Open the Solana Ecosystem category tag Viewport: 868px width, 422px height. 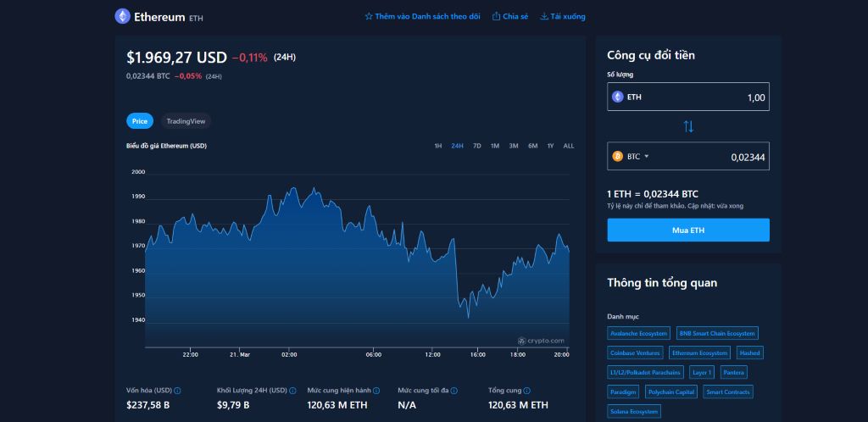pos(634,412)
